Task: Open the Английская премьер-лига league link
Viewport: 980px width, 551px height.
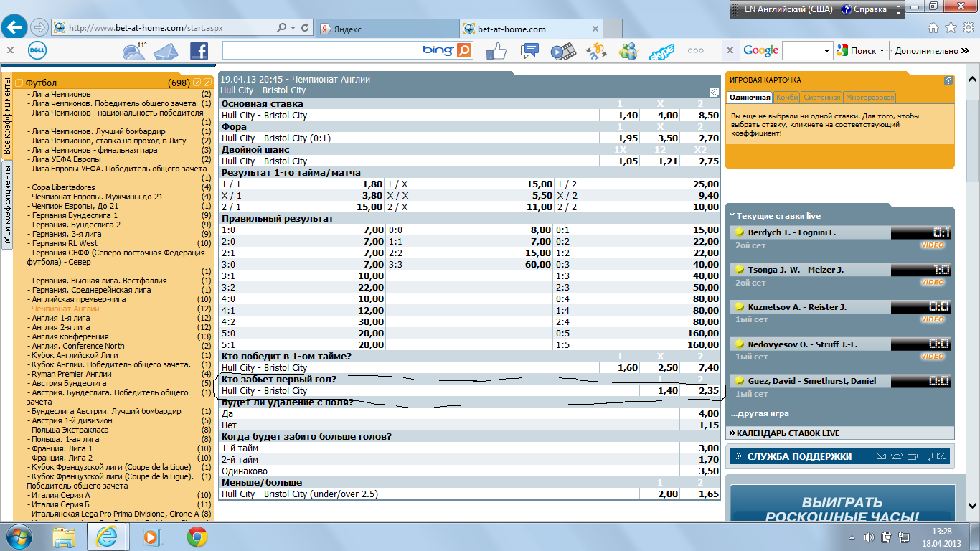Action: (x=79, y=299)
